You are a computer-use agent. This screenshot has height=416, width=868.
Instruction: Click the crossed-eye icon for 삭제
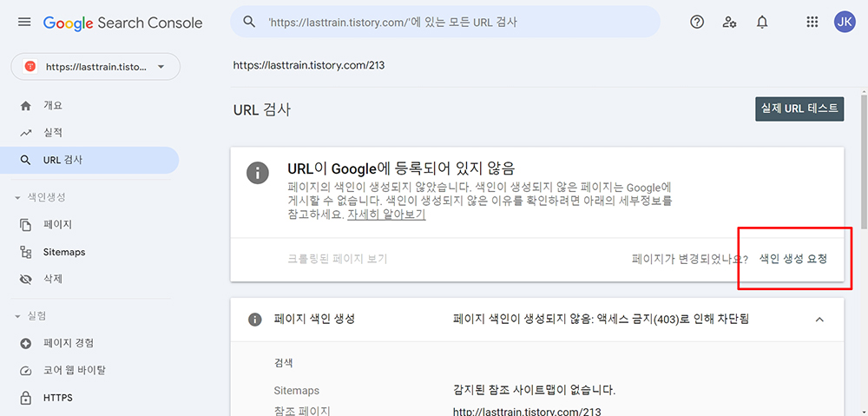pyautogui.click(x=25, y=279)
